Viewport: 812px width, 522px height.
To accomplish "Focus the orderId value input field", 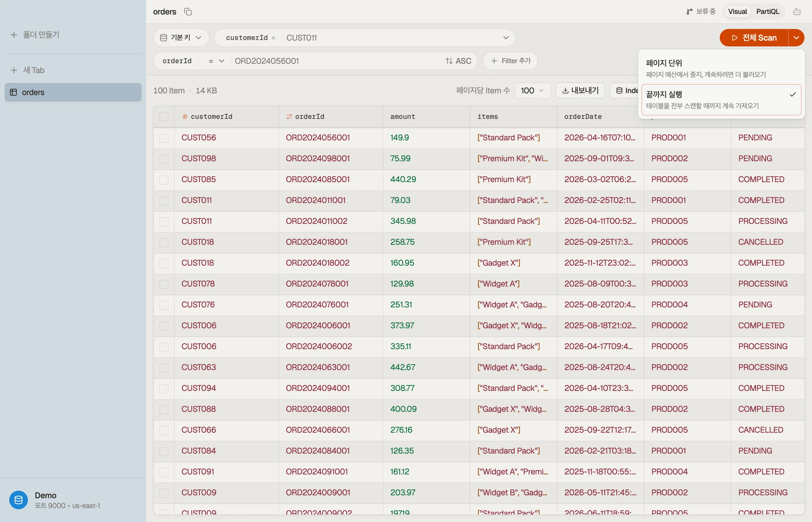I will (x=336, y=61).
